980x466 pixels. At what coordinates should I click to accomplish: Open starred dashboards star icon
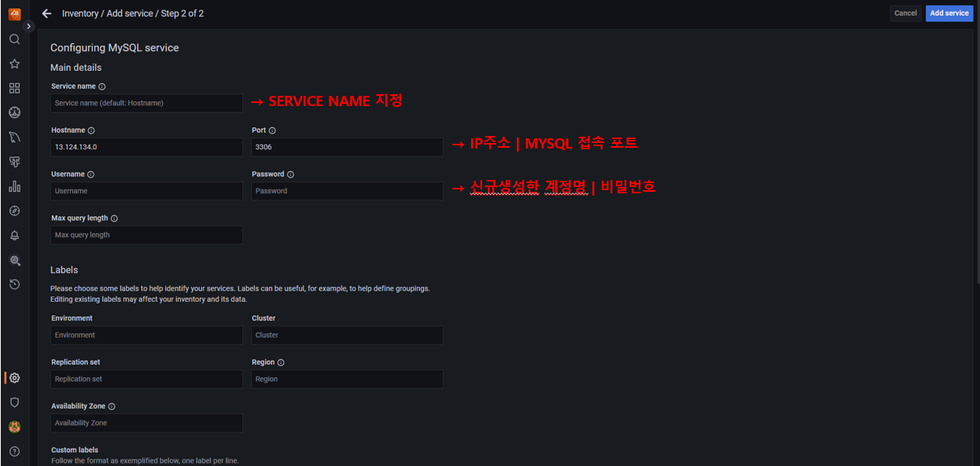pos(14,64)
